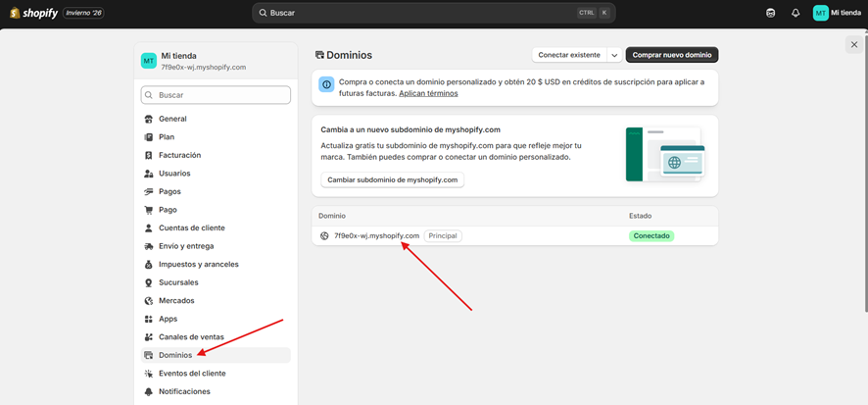Open the Aplican términos link
The height and width of the screenshot is (405, 868).
click(428, 93)
